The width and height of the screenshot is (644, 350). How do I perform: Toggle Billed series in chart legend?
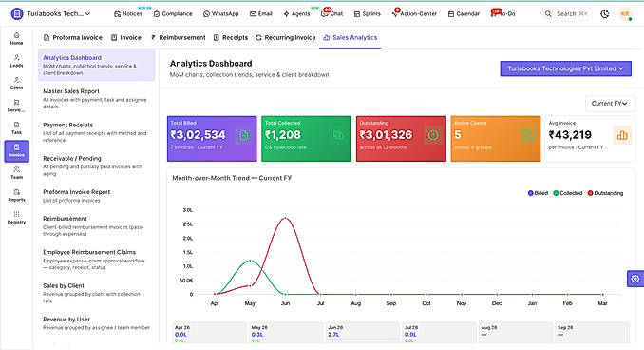click(x=538, y=193)
